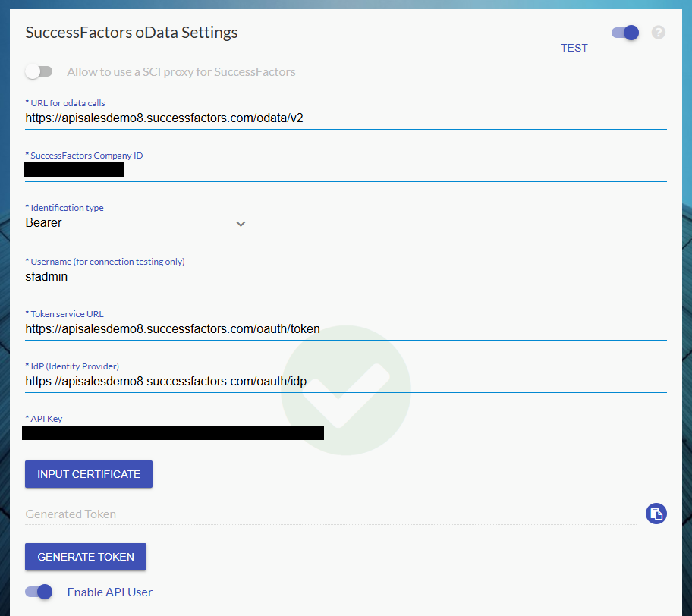Turn off the Enable API User switch
The image size is (692, 616).
click(39, 592)
